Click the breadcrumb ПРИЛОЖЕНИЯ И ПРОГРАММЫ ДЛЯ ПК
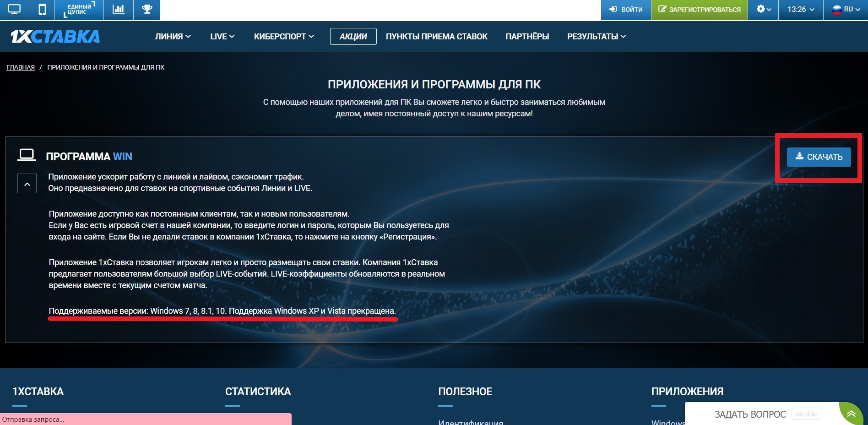868x425 pixels. click(x=106, y=67)
